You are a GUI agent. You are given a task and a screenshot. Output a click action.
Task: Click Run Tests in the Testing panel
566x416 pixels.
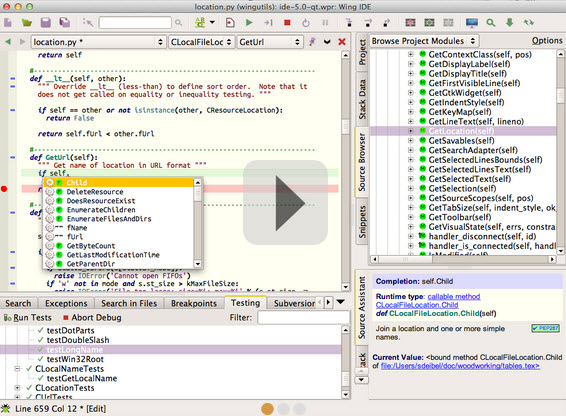pyautogui.click(x=28, y=317)
